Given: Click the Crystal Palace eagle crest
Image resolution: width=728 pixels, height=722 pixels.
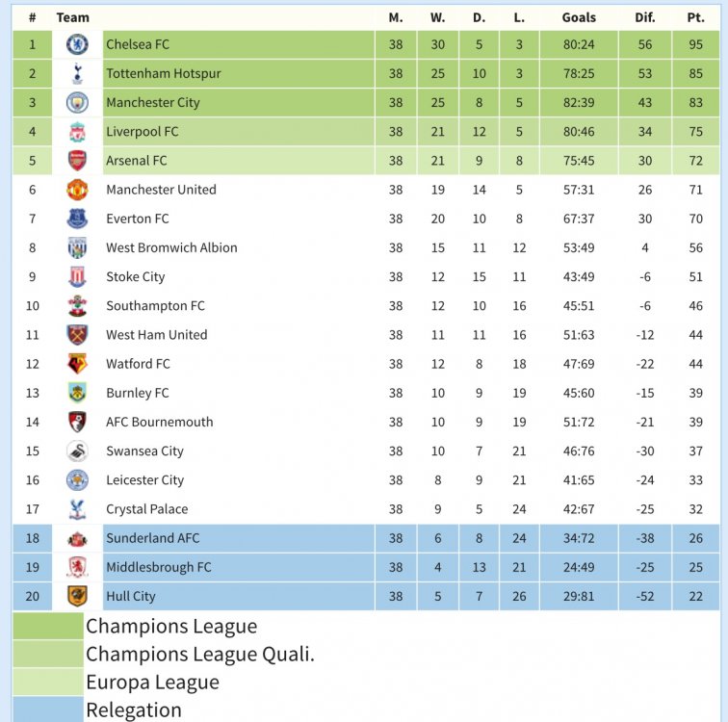Looking at the screenshot, I should 78,509.
